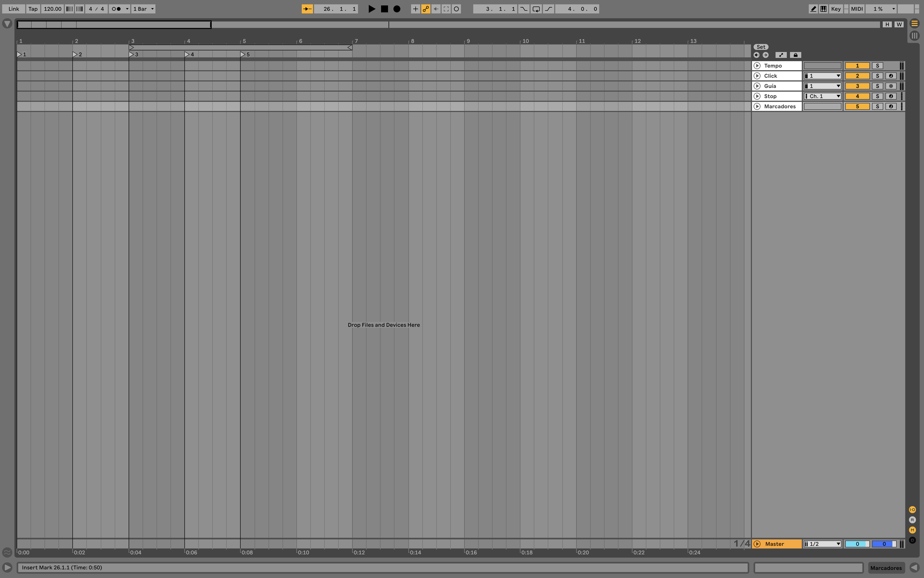Click the Previous Locator arrow icon
This screenshot has height=578, width=924.
point(757,55)
